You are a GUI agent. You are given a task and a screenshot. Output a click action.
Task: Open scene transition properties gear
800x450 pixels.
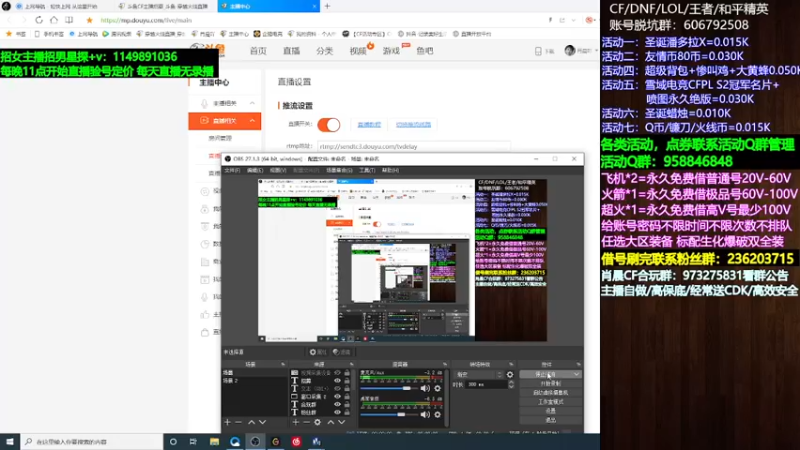(510, 374)
